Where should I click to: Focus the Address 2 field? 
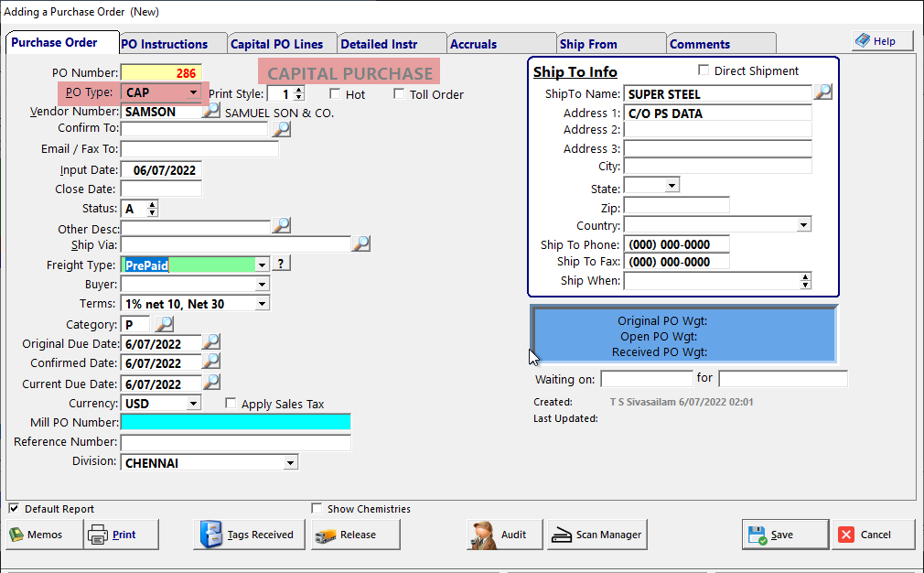718,130
